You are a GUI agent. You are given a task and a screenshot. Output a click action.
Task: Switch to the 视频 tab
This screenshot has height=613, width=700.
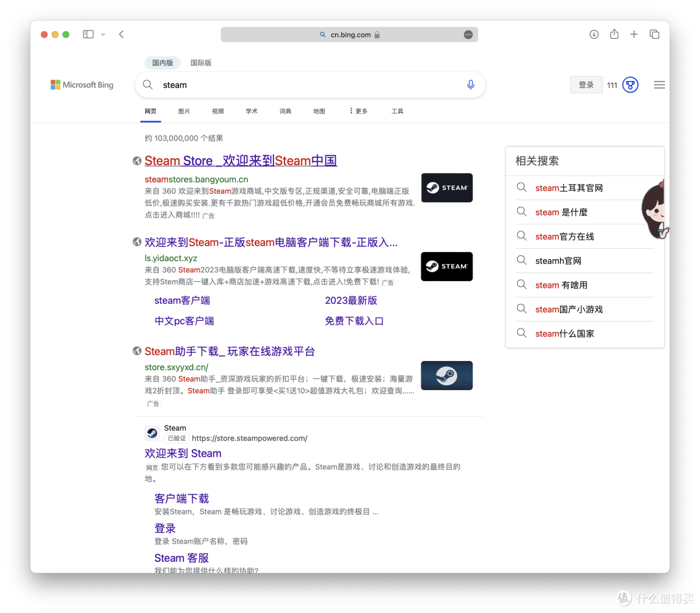click(218, 111)
